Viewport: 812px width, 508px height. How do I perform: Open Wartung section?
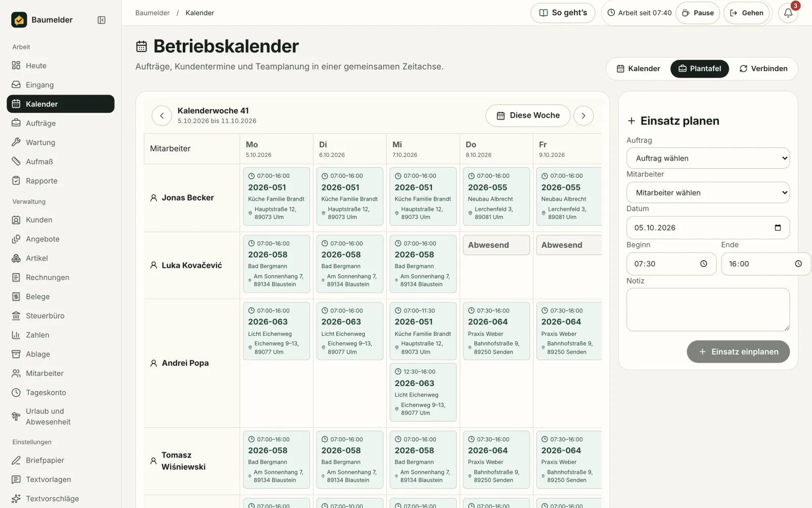pyautogui.click(x=60, y=142)
